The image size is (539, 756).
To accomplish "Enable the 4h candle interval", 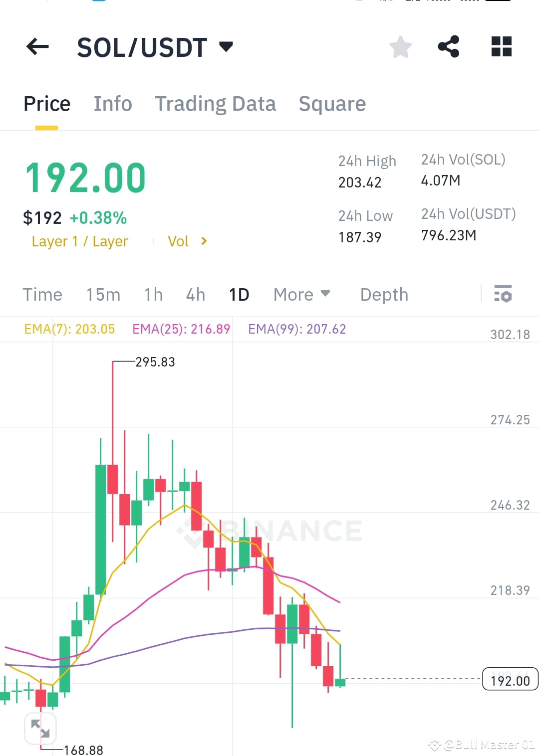I will tap(195, 295).
